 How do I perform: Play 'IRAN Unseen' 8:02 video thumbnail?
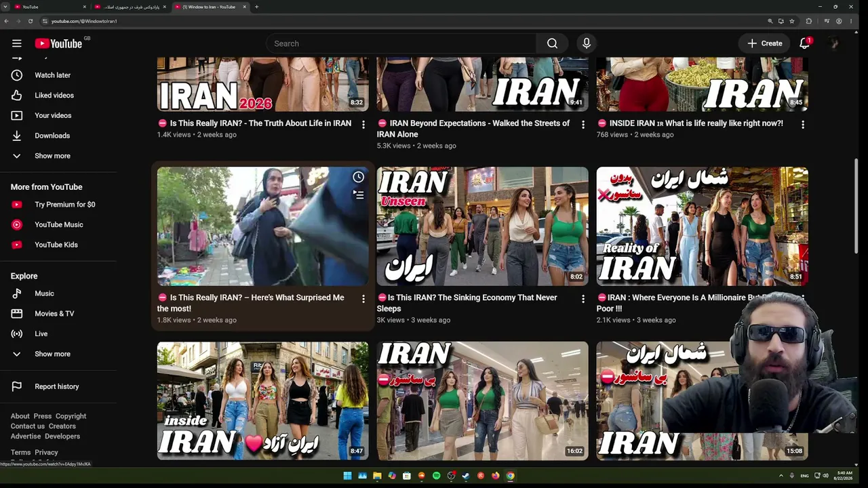point(483,226)
